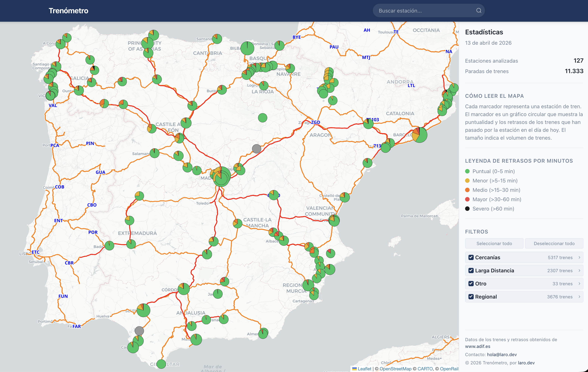Expand the Cercanías row chevron
Screen dimensions: 588x372
[579, 257]
